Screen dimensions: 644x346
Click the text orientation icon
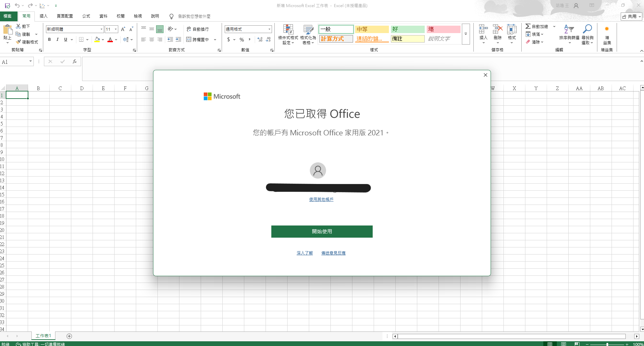coord(170,29)
